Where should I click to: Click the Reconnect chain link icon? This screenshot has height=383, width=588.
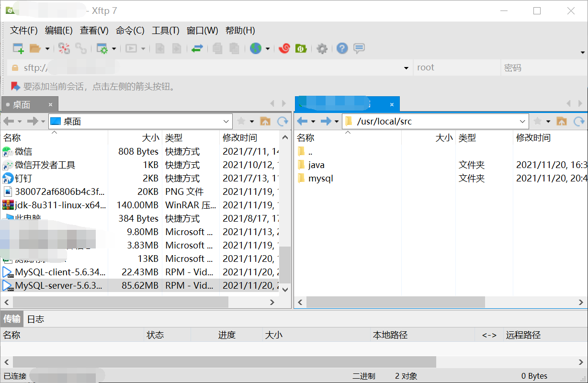(x=80, y=48)
